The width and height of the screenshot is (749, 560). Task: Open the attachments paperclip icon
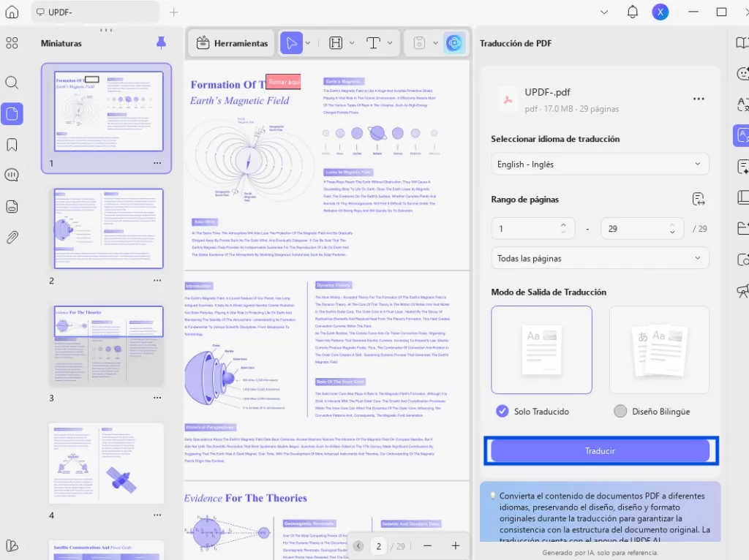click(x=12, y=237)
